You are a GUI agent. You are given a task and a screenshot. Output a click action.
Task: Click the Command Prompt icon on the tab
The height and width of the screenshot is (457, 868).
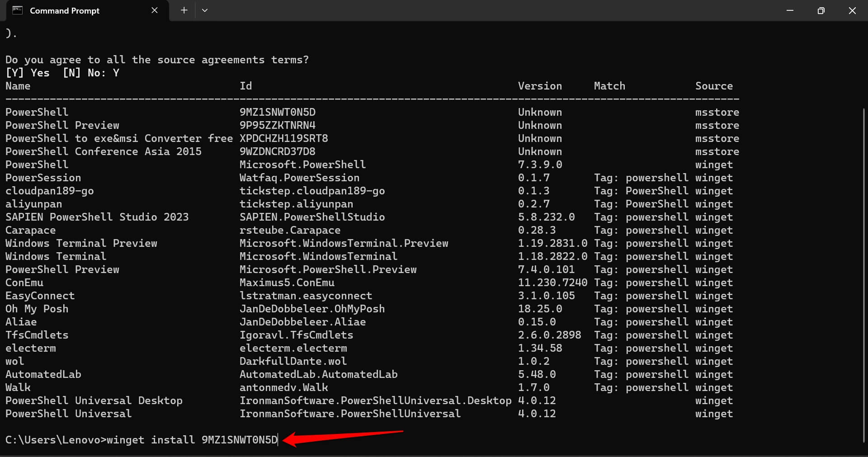pyautogui.click(x=17, y=10)
